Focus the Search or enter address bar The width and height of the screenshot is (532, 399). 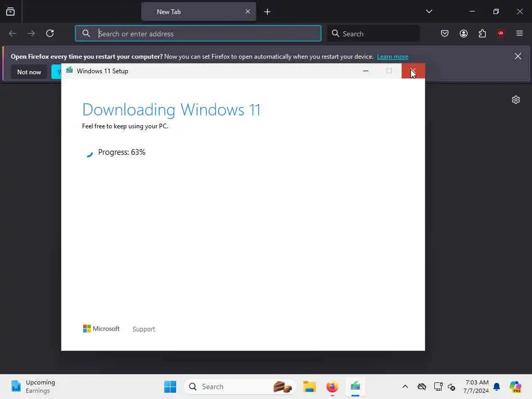coord(198,33)
